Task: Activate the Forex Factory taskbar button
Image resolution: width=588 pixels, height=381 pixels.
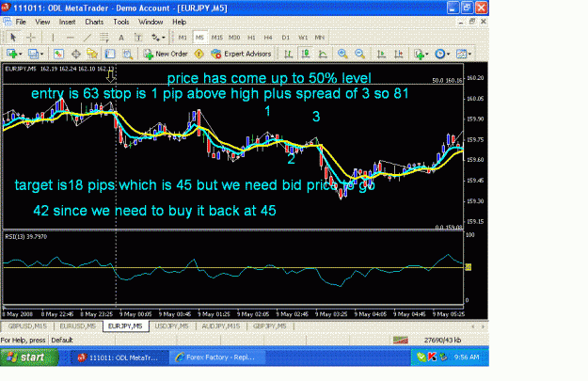Action: coord(217,357)
